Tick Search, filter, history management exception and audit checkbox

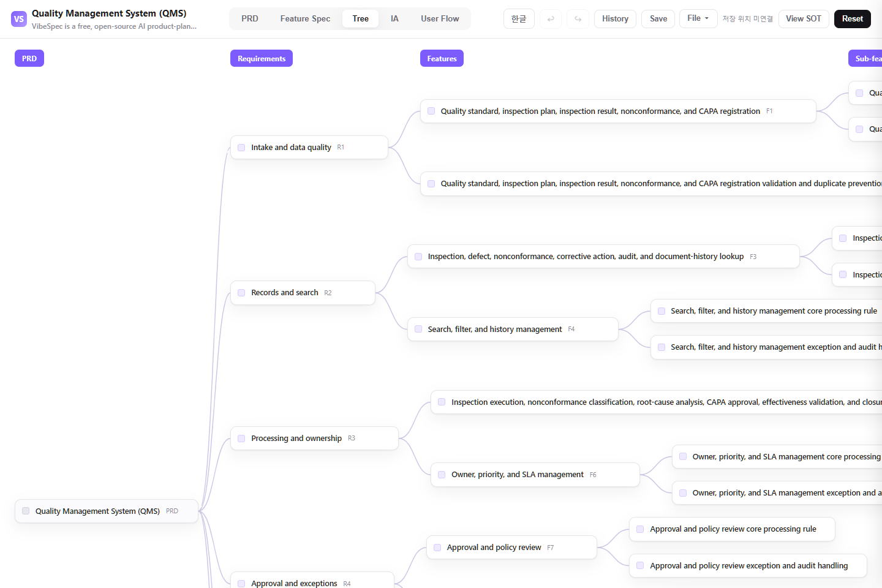(661, 347)
